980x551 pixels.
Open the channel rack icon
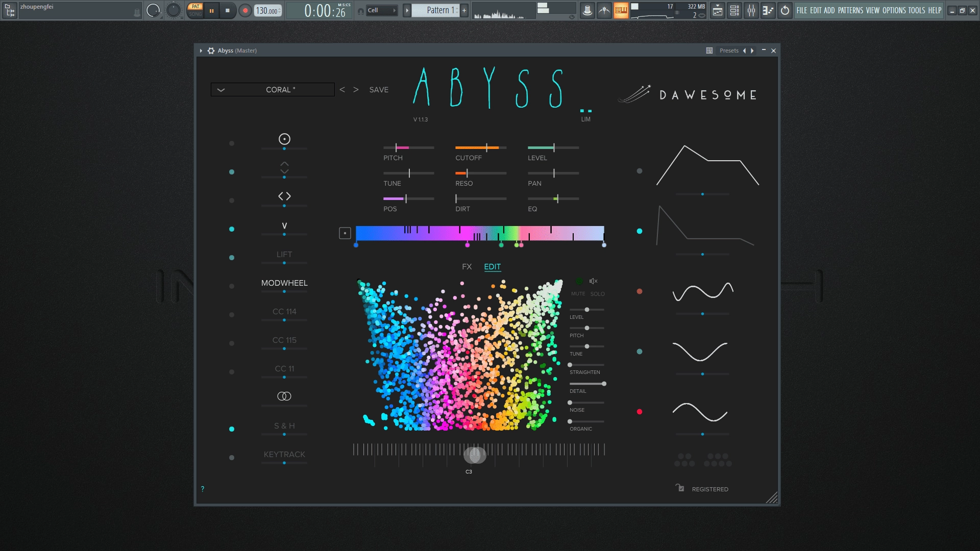(x=734, y=10)
